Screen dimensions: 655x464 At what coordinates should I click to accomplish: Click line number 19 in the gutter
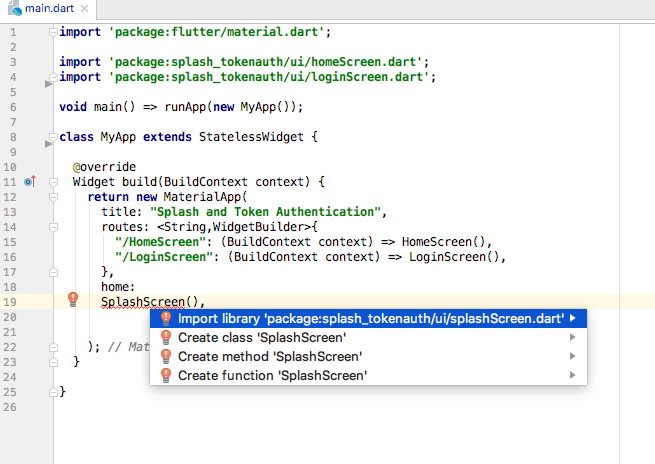10,302
